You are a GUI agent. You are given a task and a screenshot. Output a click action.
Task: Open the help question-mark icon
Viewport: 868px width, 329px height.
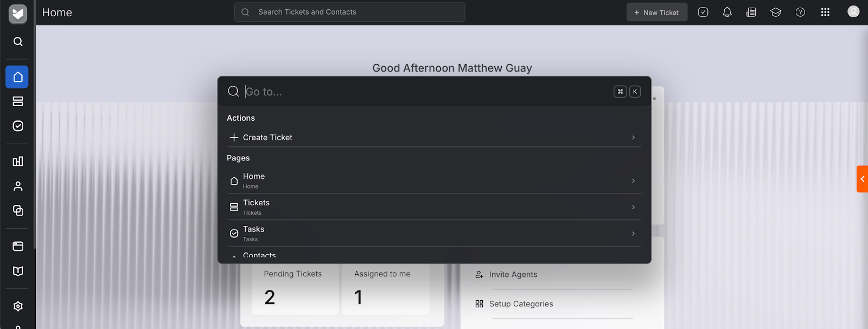(x=800, y=12)
